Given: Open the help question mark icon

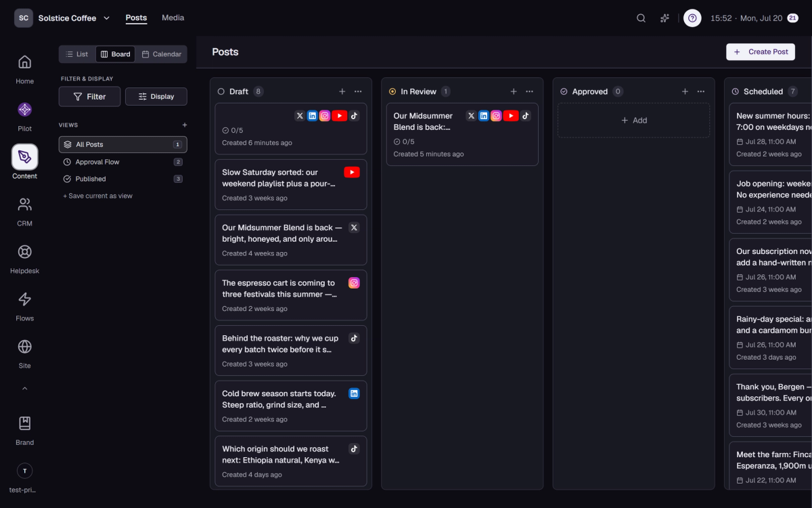Looking at the screenshot, I should click(x=692, y=18).
